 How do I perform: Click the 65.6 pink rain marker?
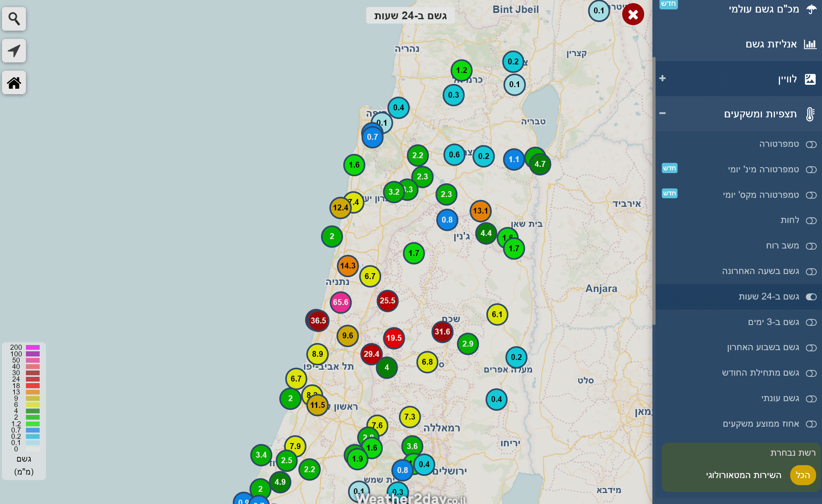[x=340, y=302]
